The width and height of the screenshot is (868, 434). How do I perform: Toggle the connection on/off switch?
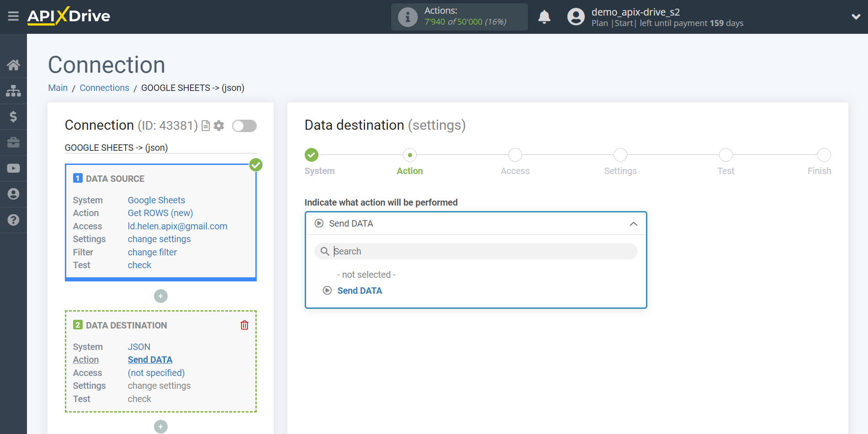244,126
